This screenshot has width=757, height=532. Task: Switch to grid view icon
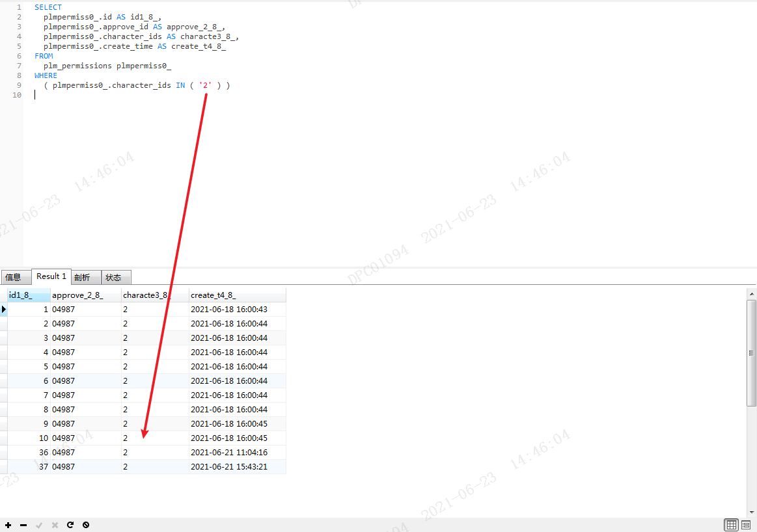[x=732, y=525]
